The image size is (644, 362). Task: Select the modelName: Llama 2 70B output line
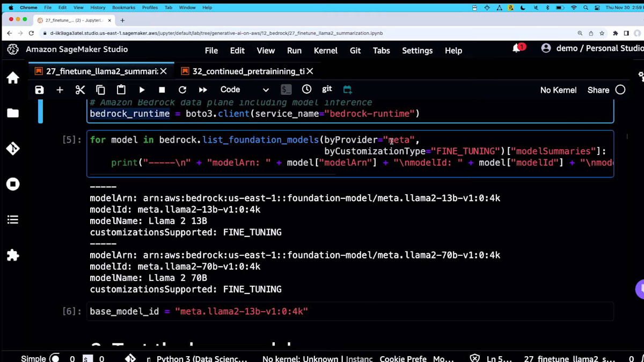click(x=148, y=278)
